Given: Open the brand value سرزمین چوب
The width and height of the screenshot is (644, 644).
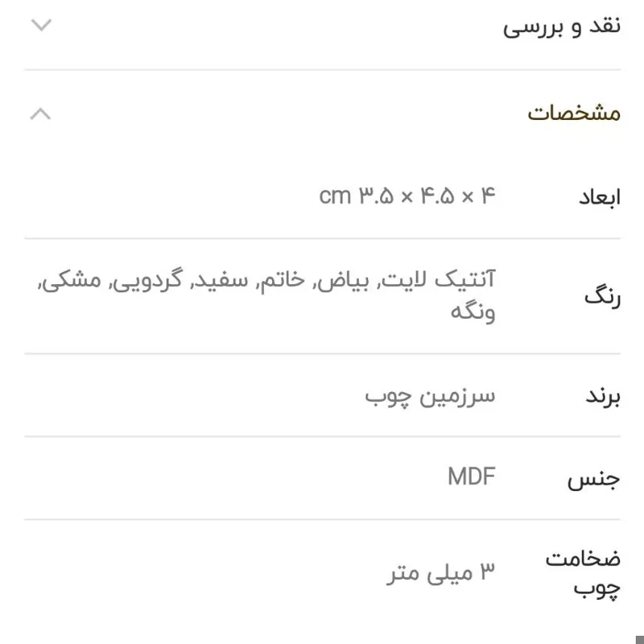Looking at the screenshot, I should [x=430, y=396].
